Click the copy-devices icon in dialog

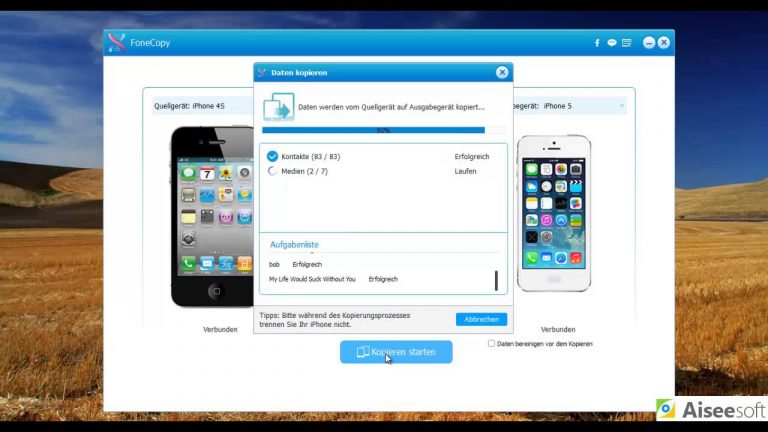(x=279, y=106)
